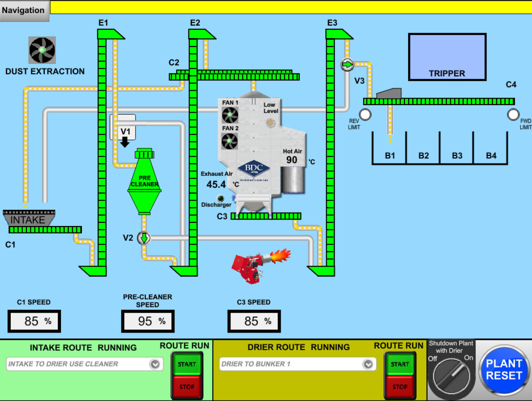Click the V2 diverter valve icon
Viewport: 532px width, 401px height.
click(144, 238)
